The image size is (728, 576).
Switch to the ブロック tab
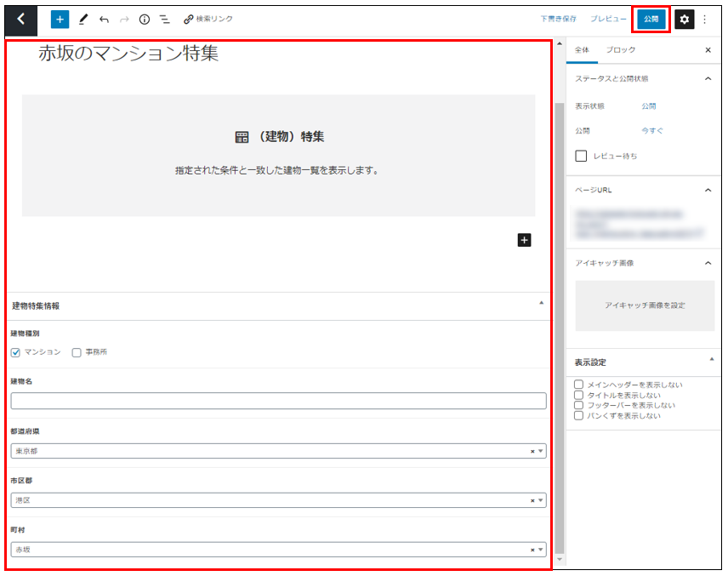pyautogui.click(x=621, y=50)
